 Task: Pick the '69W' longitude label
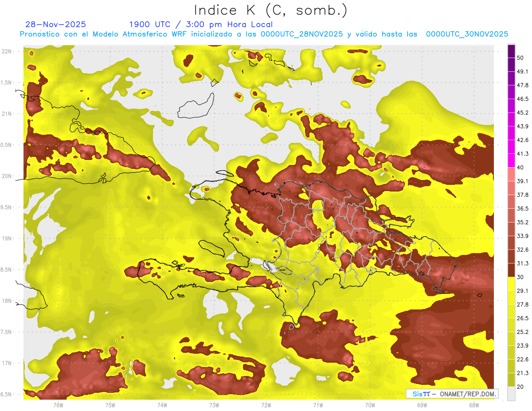(x=422, y=405)
